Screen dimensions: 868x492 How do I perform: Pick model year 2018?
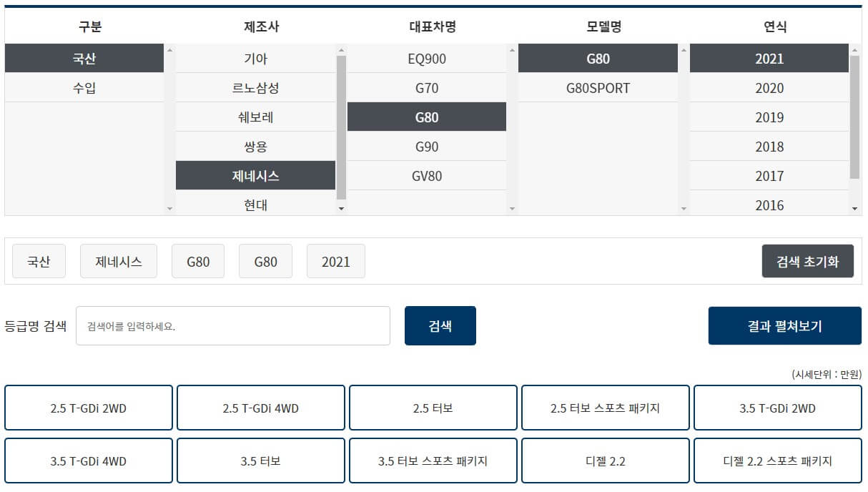769,147
